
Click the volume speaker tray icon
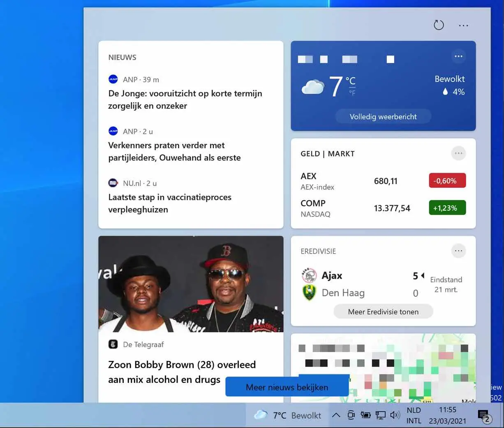[395, 415]
